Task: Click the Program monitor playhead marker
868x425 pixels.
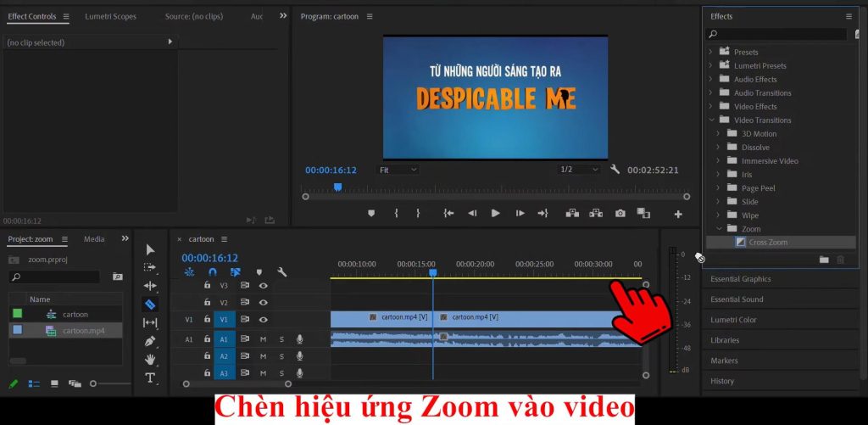Action: pos(337,187)
